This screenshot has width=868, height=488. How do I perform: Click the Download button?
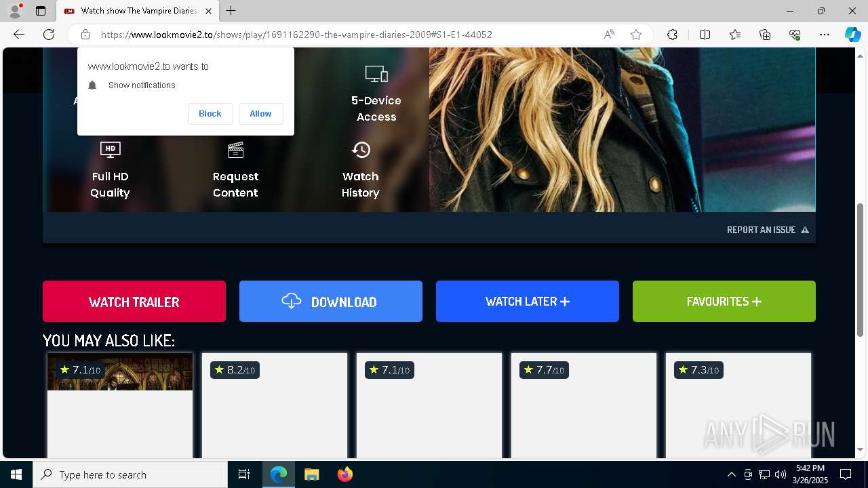[331, 302]
